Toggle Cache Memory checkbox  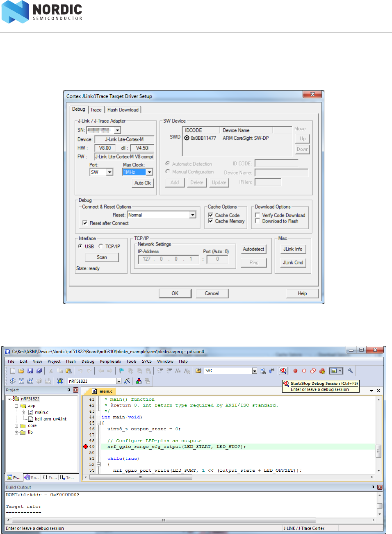tap(210, 221)
